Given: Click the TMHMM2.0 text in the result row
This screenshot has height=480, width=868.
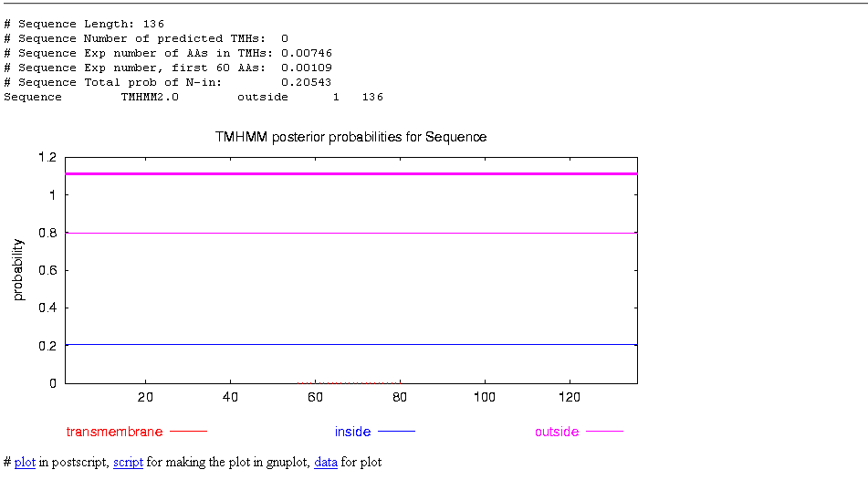Looking at the screenshot, I should point(150,97).
